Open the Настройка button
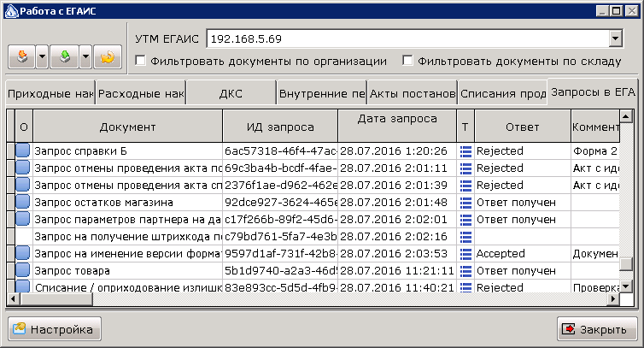The width and height of the screenshot is (644, 348). pyautogui.click(x=55, y=329)
